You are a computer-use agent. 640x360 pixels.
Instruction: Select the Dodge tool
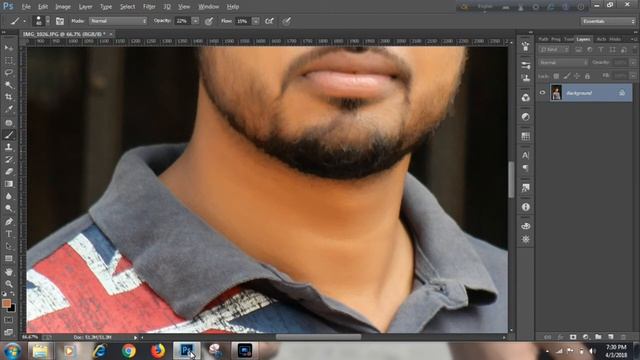click(9, 209)
